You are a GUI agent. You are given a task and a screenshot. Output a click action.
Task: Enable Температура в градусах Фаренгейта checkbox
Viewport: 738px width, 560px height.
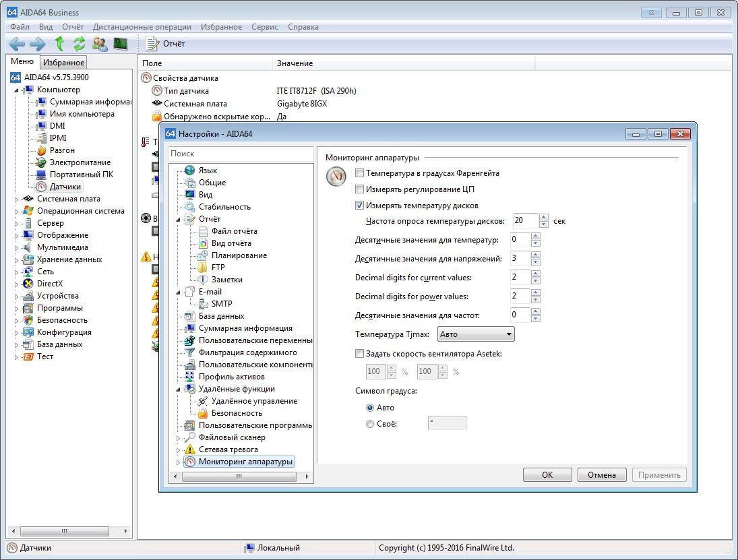360,173
